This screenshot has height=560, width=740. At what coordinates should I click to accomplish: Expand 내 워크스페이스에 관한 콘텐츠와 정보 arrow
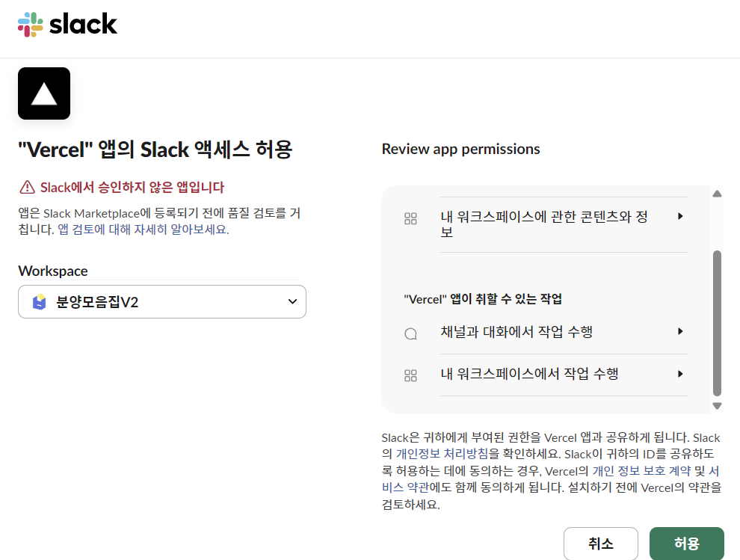click(x=680, y=216)
